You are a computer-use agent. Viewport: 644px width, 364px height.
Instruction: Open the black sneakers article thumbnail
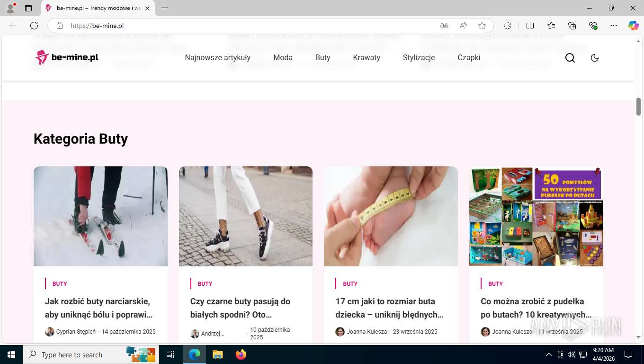pos(246,216)
